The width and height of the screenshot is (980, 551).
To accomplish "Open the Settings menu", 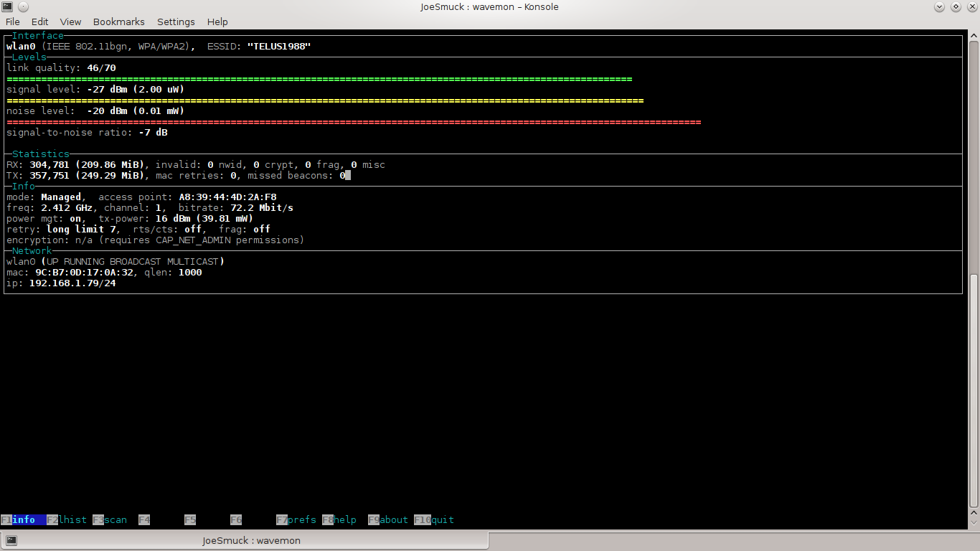I will coord(176,22).
